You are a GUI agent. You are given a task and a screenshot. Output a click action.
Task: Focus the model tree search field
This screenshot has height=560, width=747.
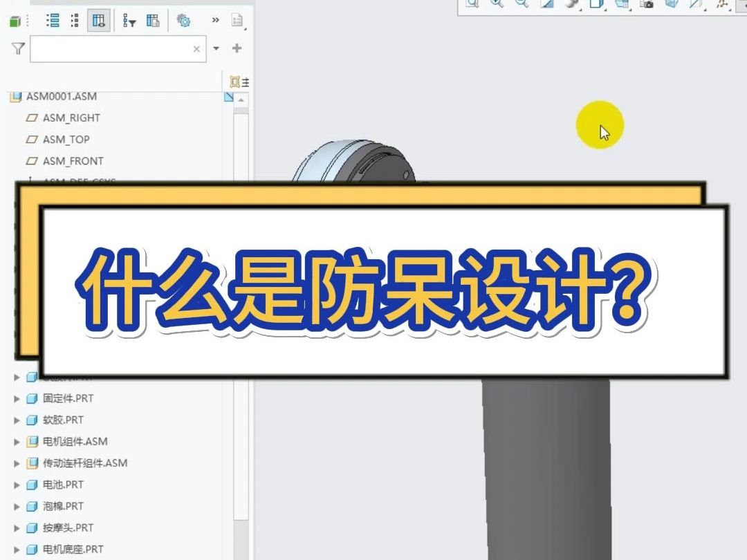(118, 48)
